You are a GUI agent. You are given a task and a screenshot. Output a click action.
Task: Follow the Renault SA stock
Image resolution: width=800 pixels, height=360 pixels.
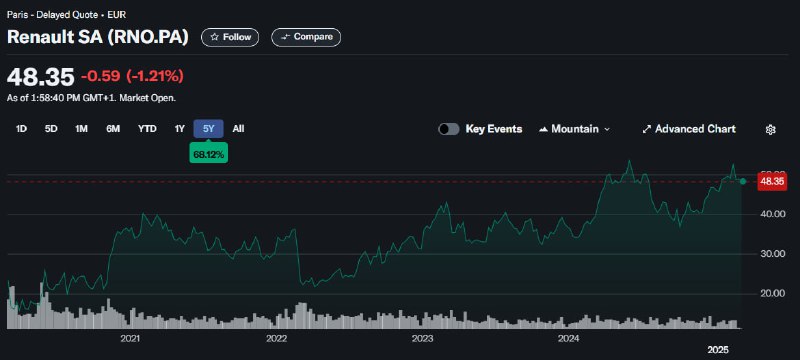click(x=230, y=37)
